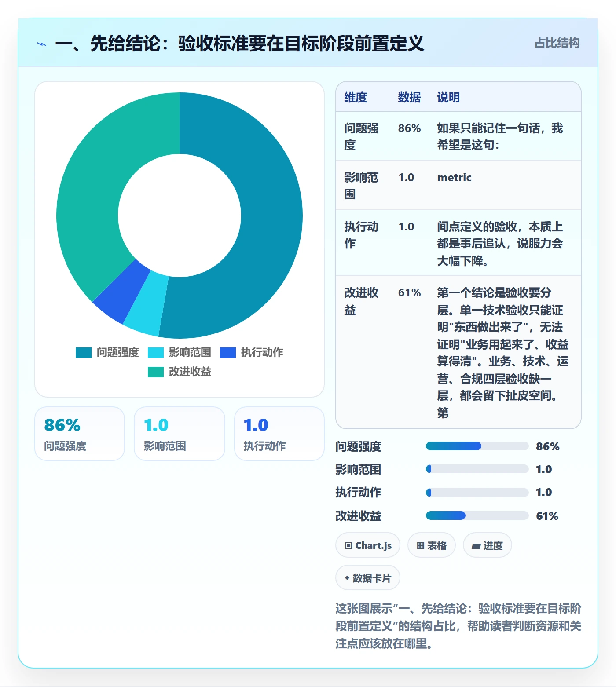
Task: Click the 问题强度 86% progress bar
Action: coord(477,446)
